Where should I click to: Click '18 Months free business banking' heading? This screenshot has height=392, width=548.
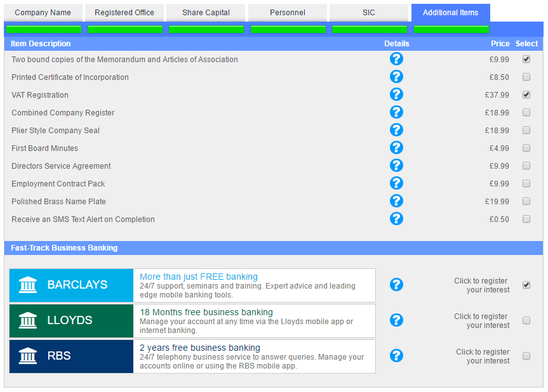click(206, 312)
